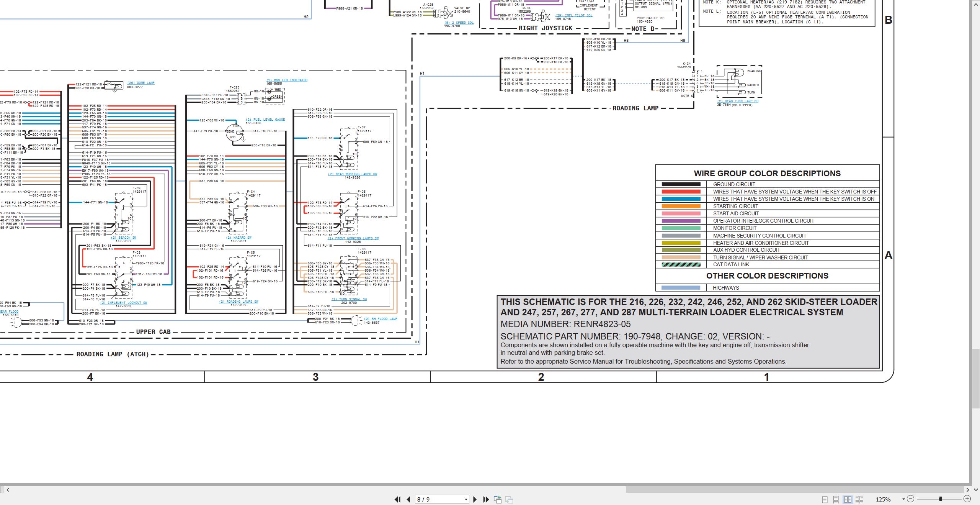The width and height of the screenshot is (980, 505).
Task: Open the FUEL LEVEL GAUGE link
Action: coord(265,120)
